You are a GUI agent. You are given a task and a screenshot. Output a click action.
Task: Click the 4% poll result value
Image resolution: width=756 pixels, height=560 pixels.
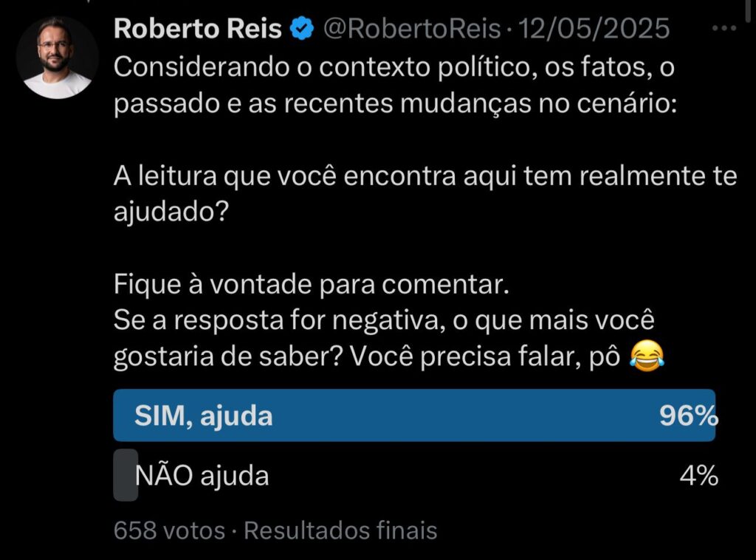tap(698, 477)
